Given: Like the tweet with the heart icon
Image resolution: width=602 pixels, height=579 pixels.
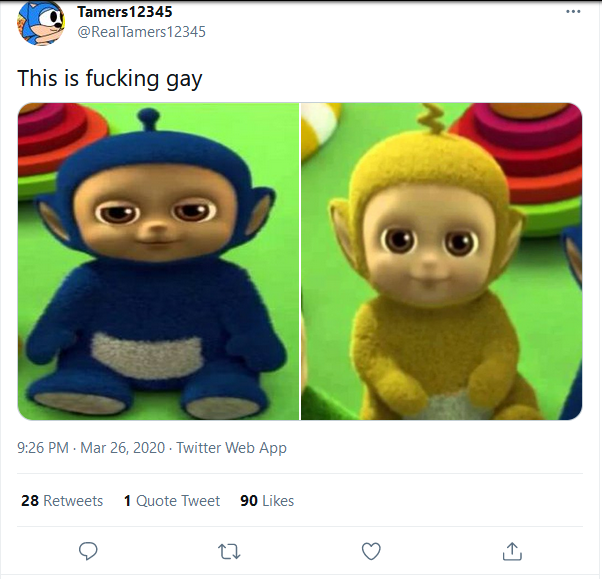Looking at the screenshot, I should (371, 551).
